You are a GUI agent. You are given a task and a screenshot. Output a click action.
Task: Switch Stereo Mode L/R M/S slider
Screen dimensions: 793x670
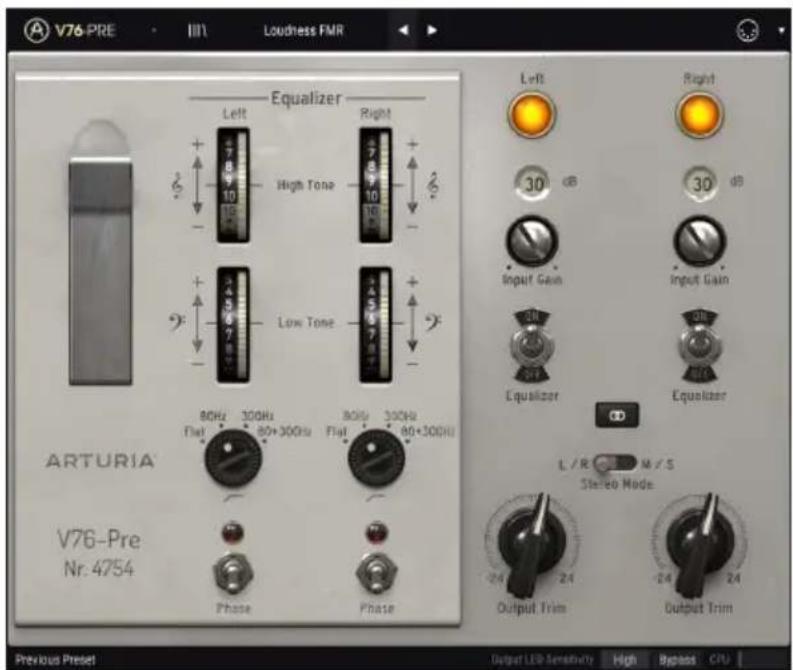615,463
